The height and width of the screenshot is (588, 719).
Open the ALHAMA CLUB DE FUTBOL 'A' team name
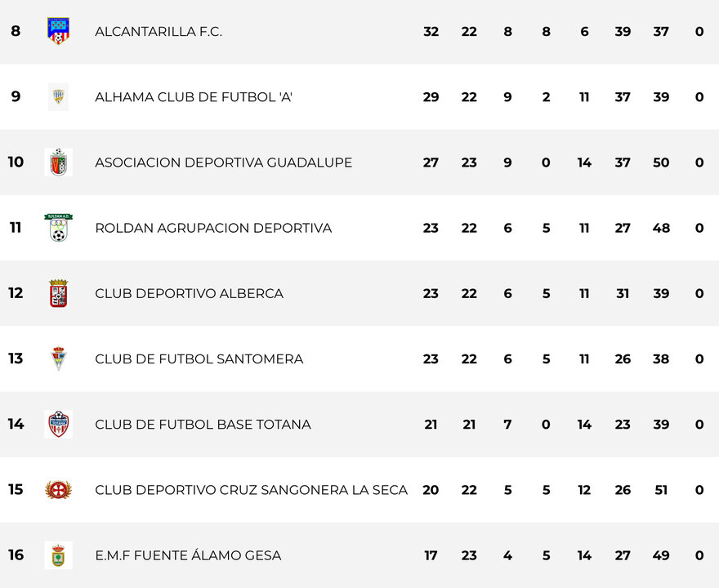[194, 97]
